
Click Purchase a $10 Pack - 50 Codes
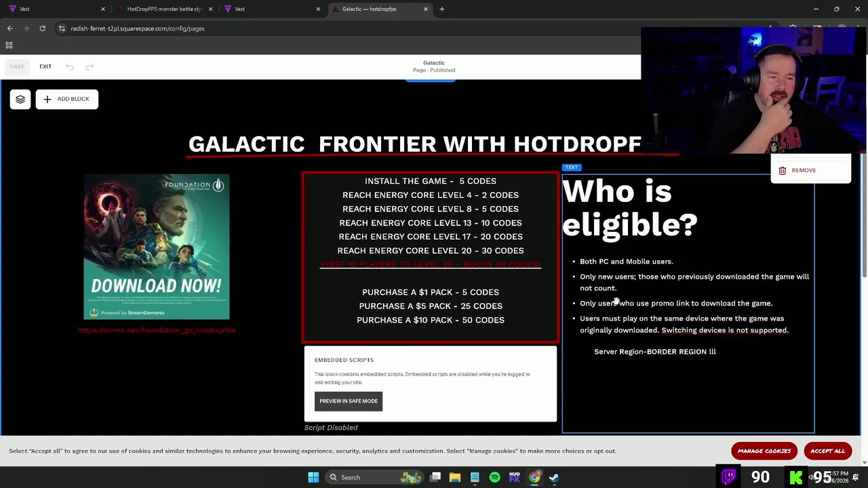431,320
